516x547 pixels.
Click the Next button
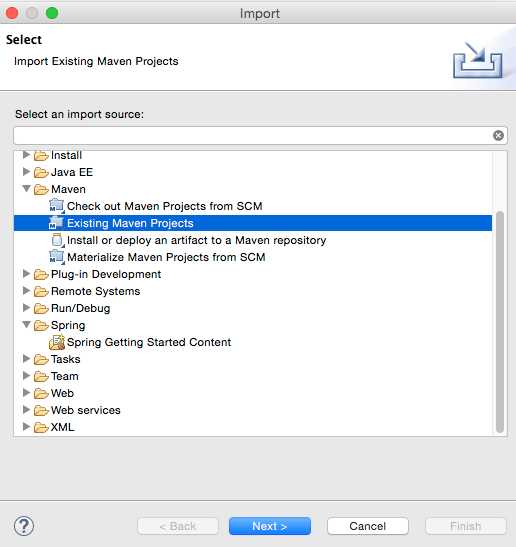[x=270, y=526]
